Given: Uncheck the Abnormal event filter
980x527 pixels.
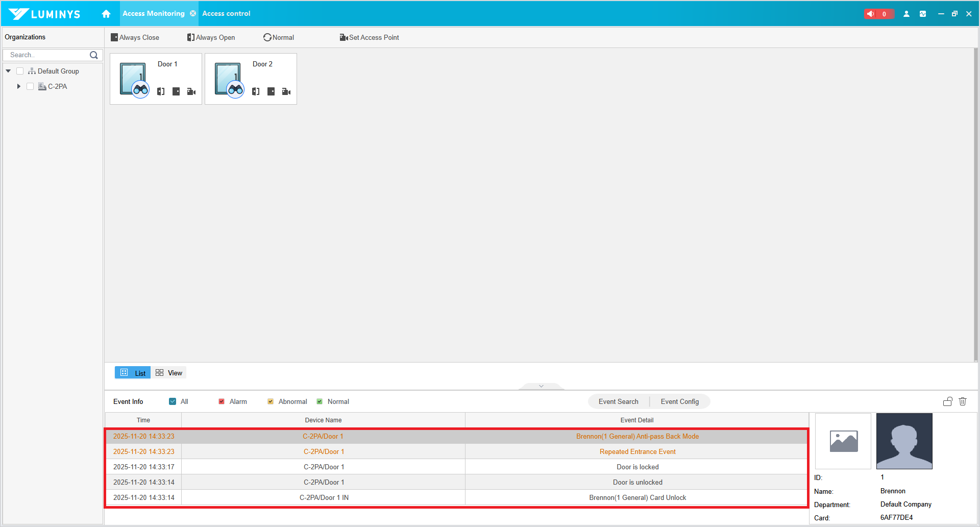Looking at the screenshot, I should (271, 401).
